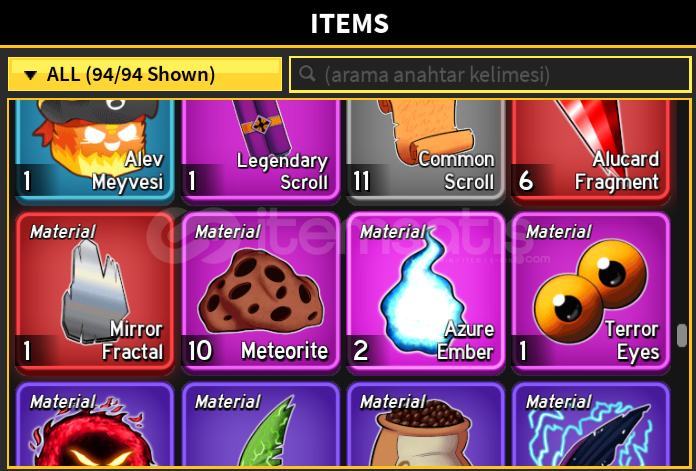Click the ITEMS panel header
696x471 pixels.
[349, 23]
